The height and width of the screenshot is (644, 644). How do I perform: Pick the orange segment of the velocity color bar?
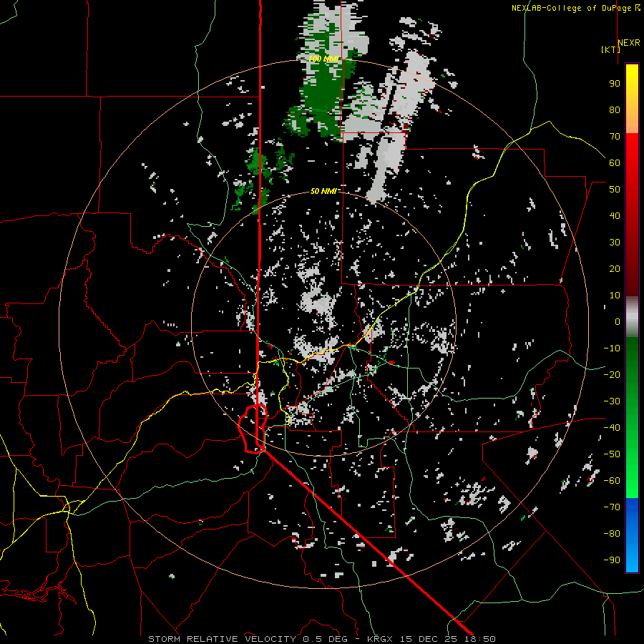(632, 122)
